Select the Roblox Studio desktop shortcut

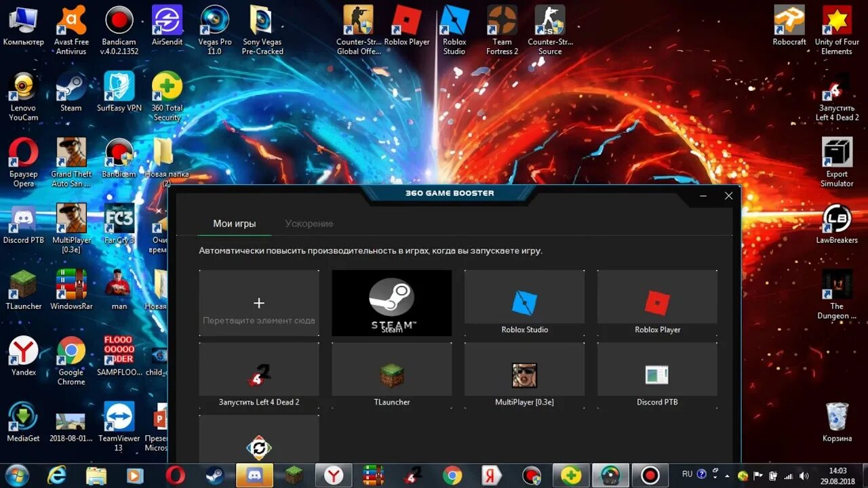(x=454, y=30)
